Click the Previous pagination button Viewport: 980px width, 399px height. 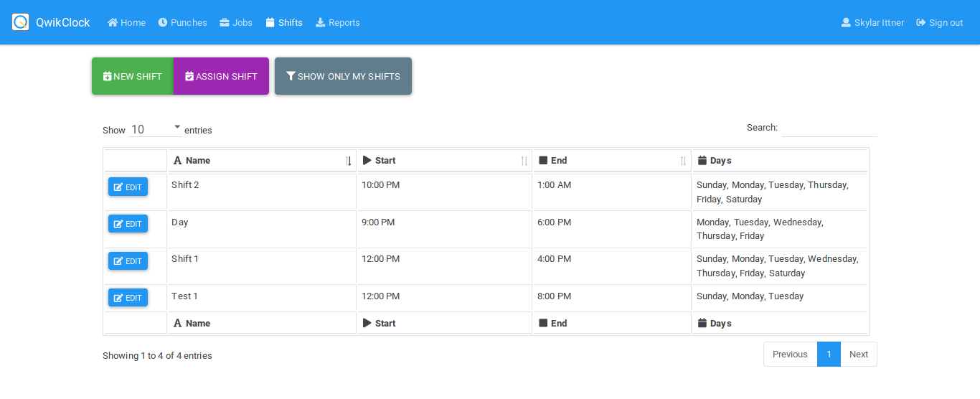[x=790, y=354]
